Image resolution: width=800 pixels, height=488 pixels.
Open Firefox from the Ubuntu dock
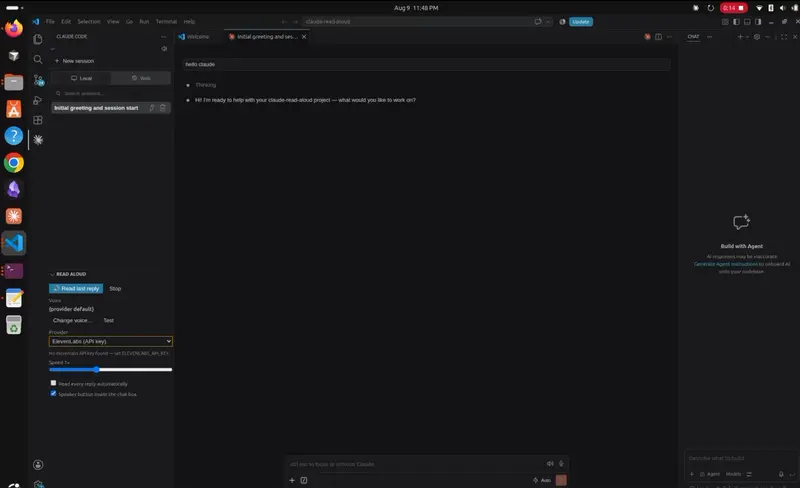[14, 28]
